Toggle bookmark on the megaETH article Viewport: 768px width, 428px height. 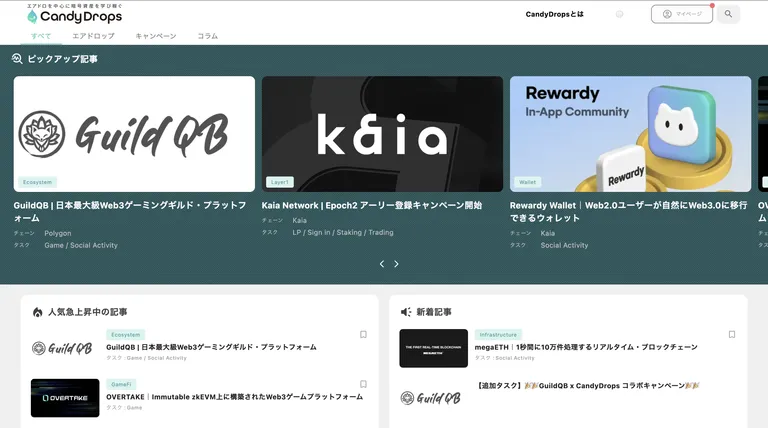click(732, 334)
